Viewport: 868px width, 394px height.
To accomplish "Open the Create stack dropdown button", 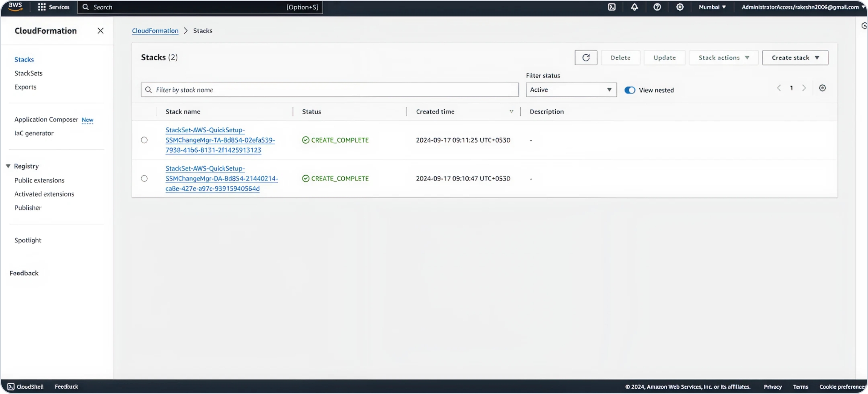I will coord(795,58).
